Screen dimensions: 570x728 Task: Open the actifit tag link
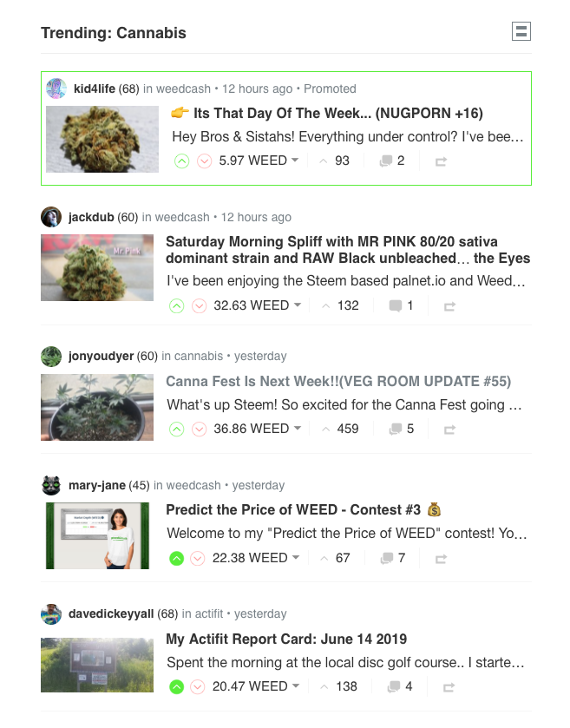tap(209, 613)
